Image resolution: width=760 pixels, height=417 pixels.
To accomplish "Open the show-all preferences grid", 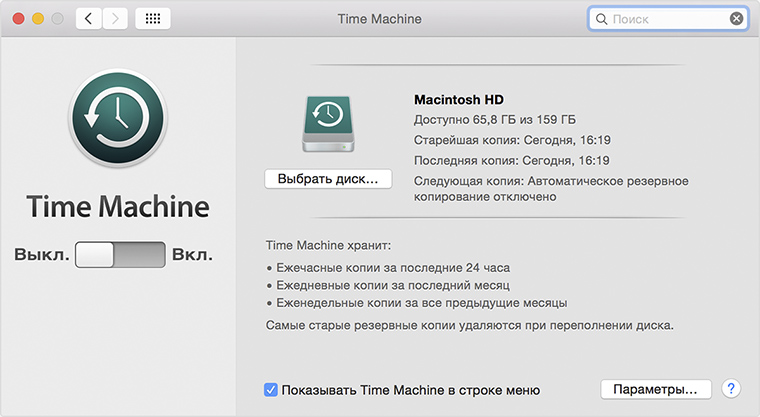I will coord(153,19).
